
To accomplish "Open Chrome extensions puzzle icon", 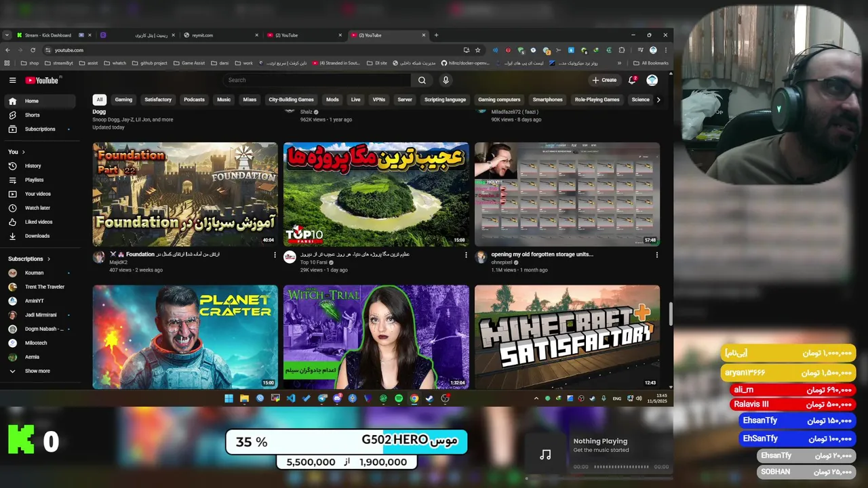I will pyautogui.click(x=622, y=50).
